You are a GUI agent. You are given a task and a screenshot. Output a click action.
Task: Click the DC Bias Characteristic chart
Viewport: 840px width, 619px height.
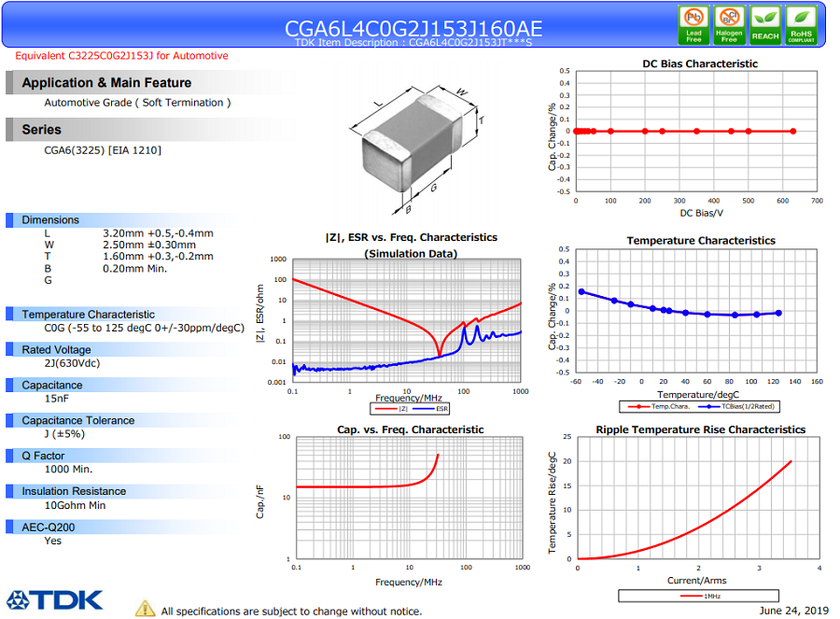point(696,132)
